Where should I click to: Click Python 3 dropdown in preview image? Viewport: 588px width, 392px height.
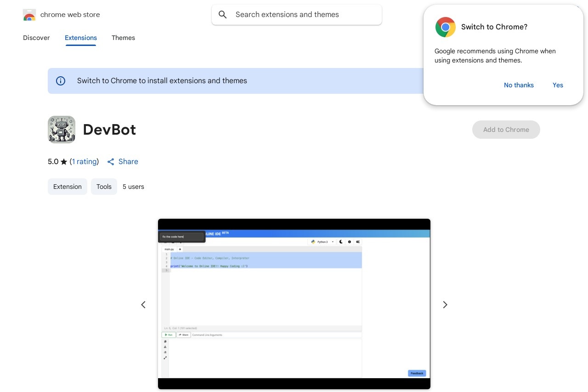pyautogui.click(x=322, y=242)
